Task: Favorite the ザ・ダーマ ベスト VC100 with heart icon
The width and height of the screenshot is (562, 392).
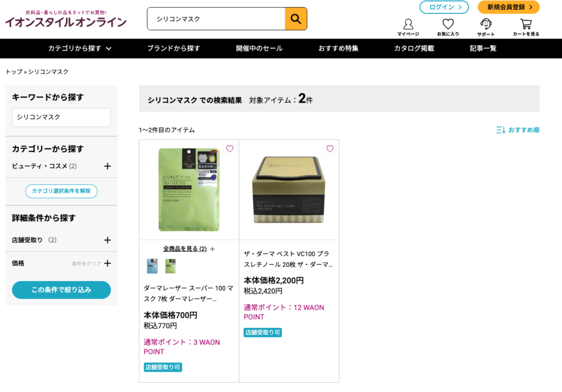Action: click(x=330, y=148)
